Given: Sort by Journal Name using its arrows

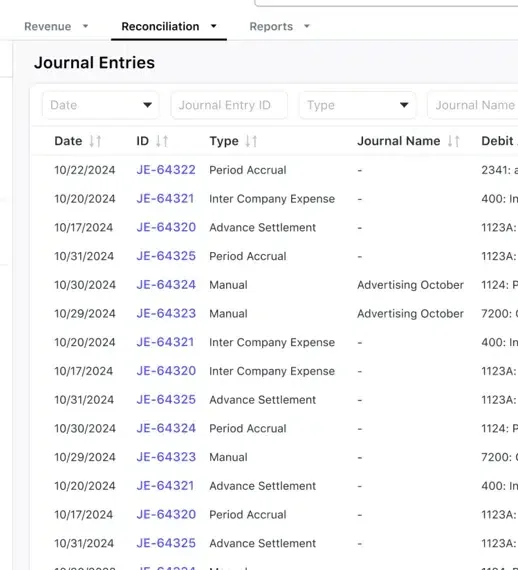Looking at the screenshot, I should [453, 141].
